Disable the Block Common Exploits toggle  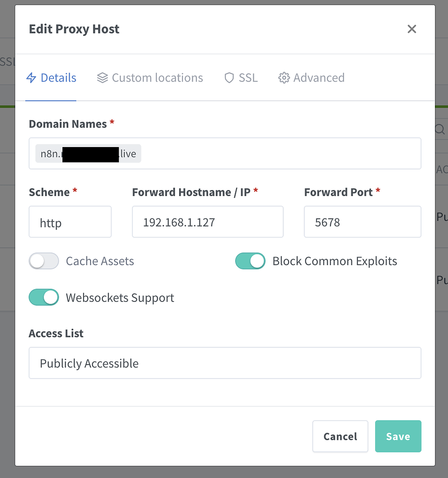[x=250, y=261]
